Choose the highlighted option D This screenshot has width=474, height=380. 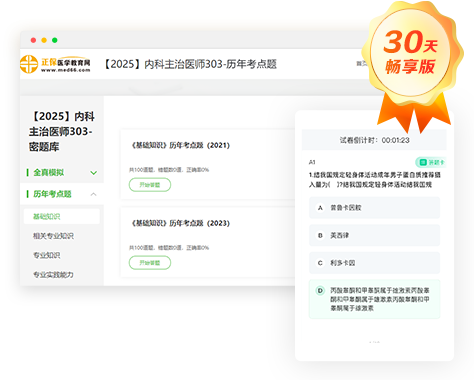point(375,299)
